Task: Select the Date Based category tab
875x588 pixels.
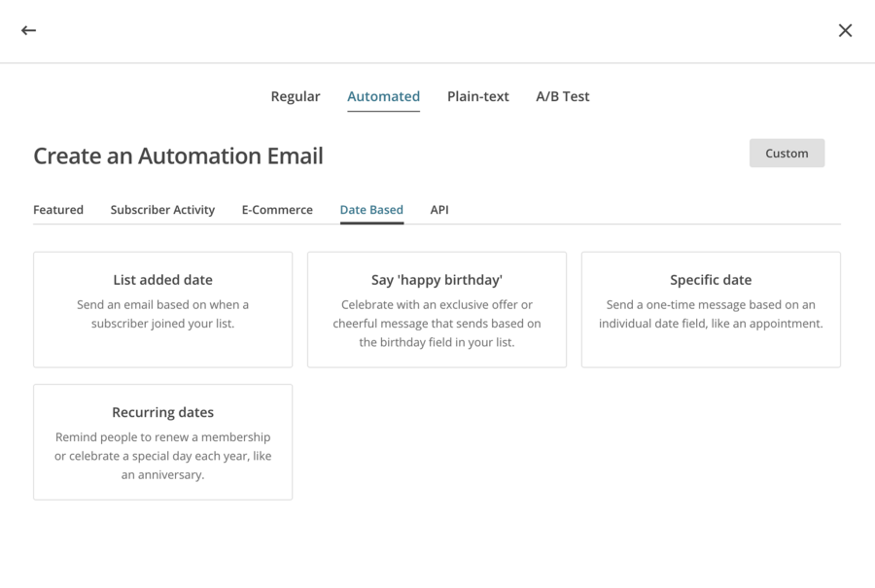Action: (371, 210)
